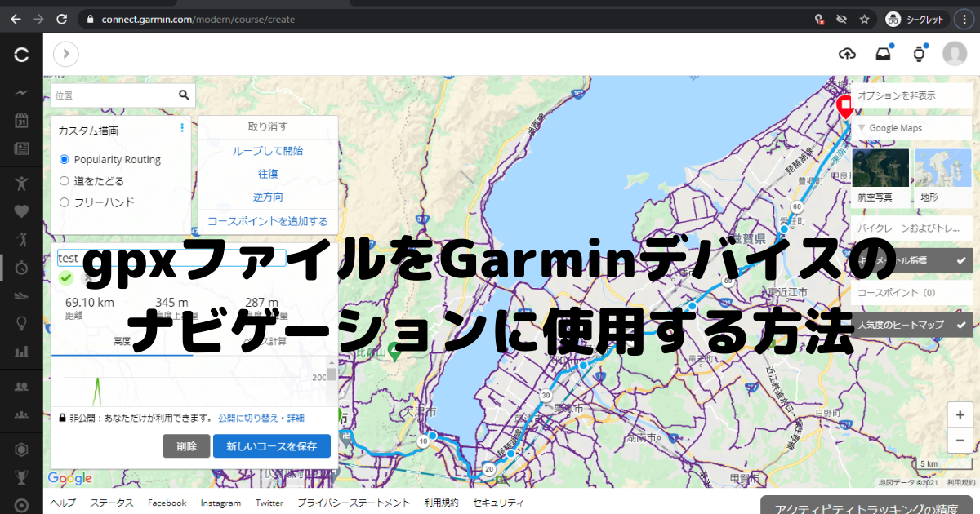This screenshot has height=514, width=980.
Task: Switch to the 高度 tab
Action: point(122,341)
